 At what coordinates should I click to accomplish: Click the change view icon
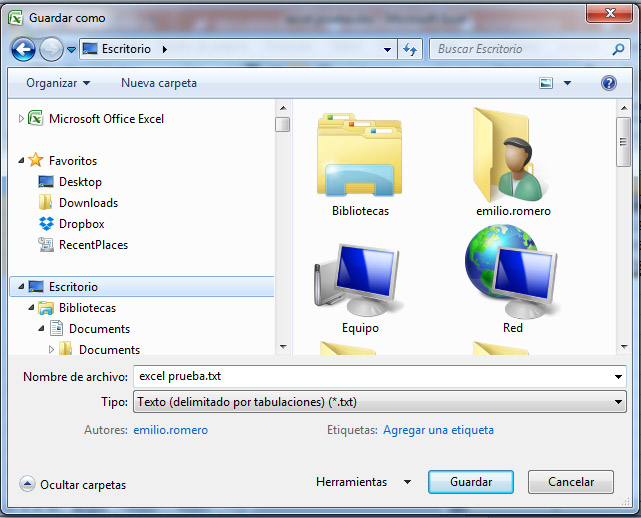[546, 83]
